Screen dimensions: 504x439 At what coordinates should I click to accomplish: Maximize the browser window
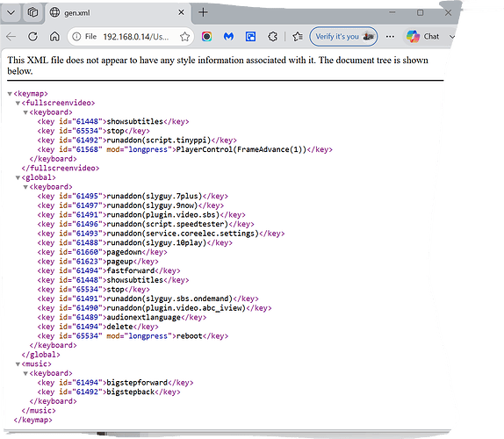[420, 12]
